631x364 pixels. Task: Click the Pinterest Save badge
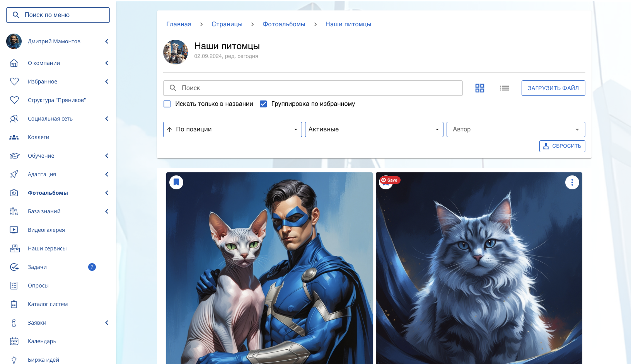(390, 180)
